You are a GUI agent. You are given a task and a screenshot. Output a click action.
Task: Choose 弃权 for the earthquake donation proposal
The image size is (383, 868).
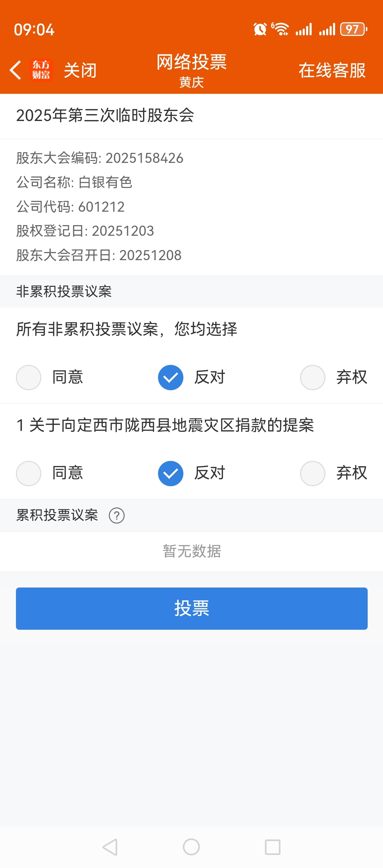point(313,473)
